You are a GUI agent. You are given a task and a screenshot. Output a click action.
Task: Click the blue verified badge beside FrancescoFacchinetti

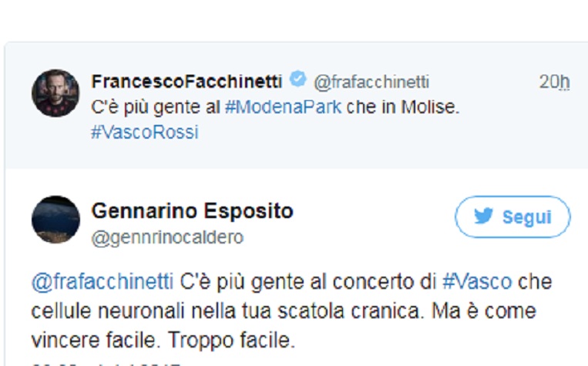click(298, 81)
